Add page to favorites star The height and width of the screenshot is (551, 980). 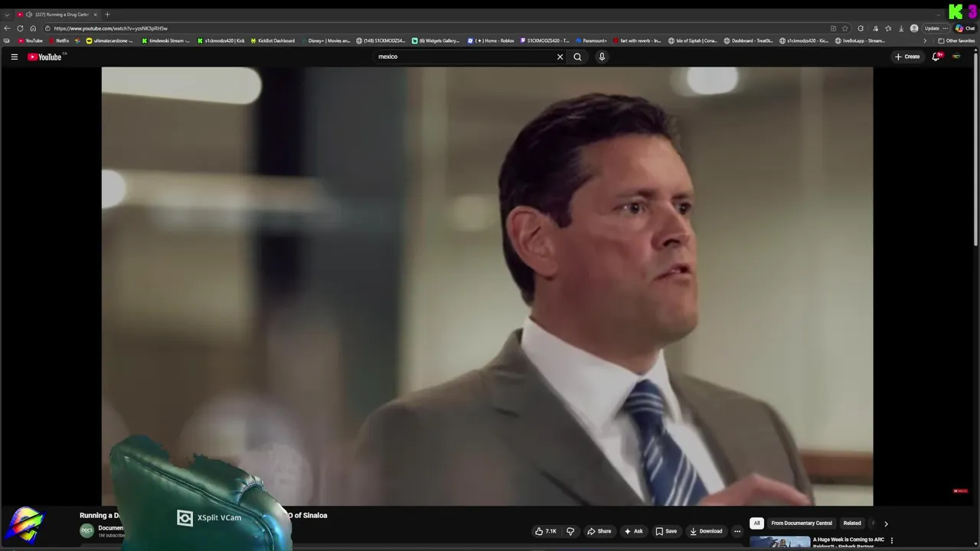(845, 28)
